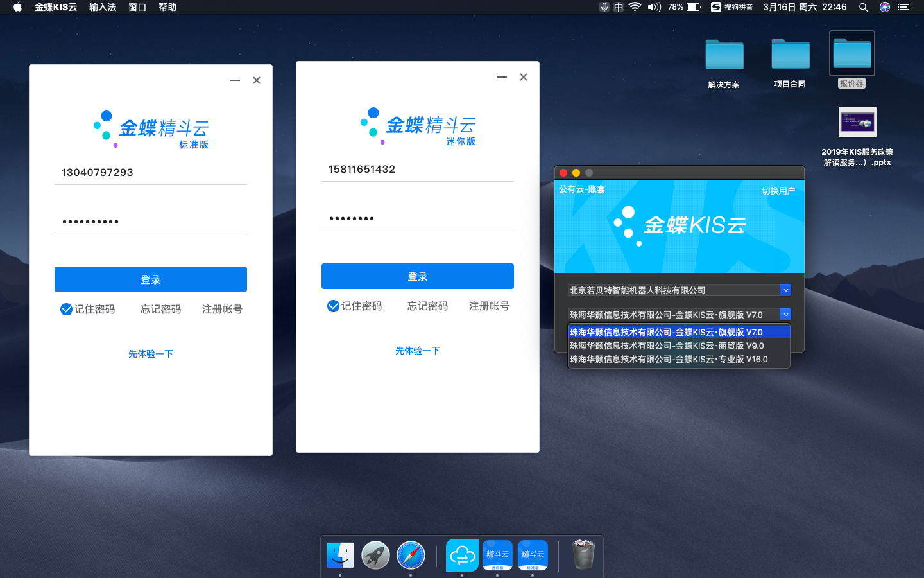Click 忘记密码 in the 迷你版 window

(x=427, y=306)
